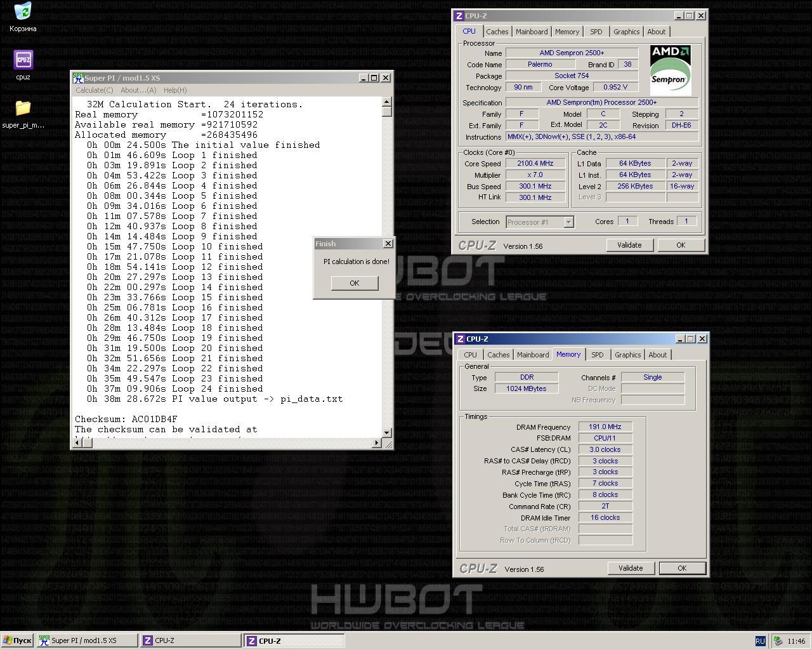Click the Technology 90 nm field
812x650 pixels.
523,88
